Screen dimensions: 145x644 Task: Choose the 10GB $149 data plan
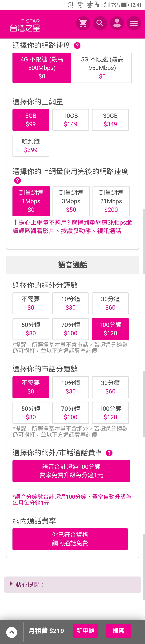point(70,120)
